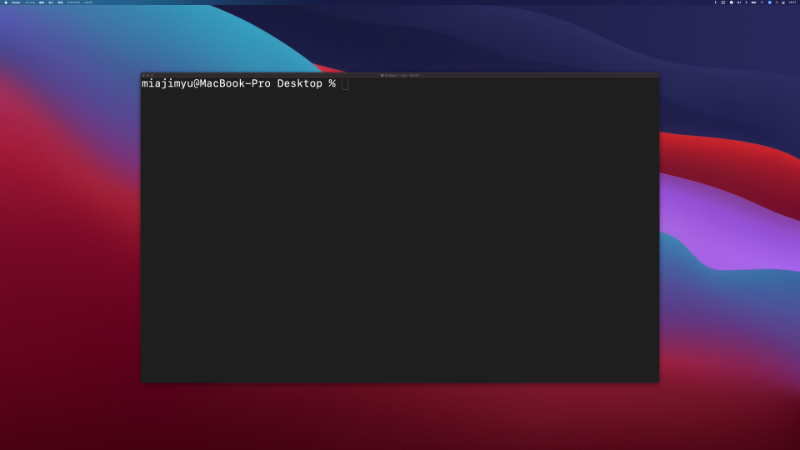Open the 表示 menu

coord(51,3)
